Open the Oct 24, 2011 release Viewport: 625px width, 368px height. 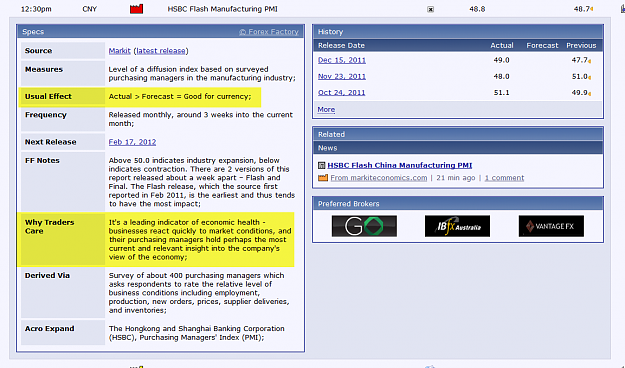click(341, 92)
